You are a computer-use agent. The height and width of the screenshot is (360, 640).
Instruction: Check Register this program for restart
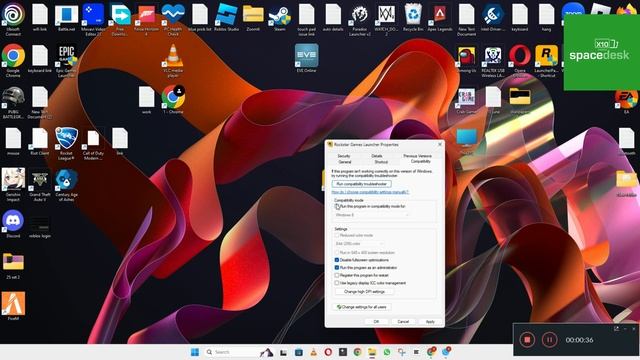(x=337, y=276)
